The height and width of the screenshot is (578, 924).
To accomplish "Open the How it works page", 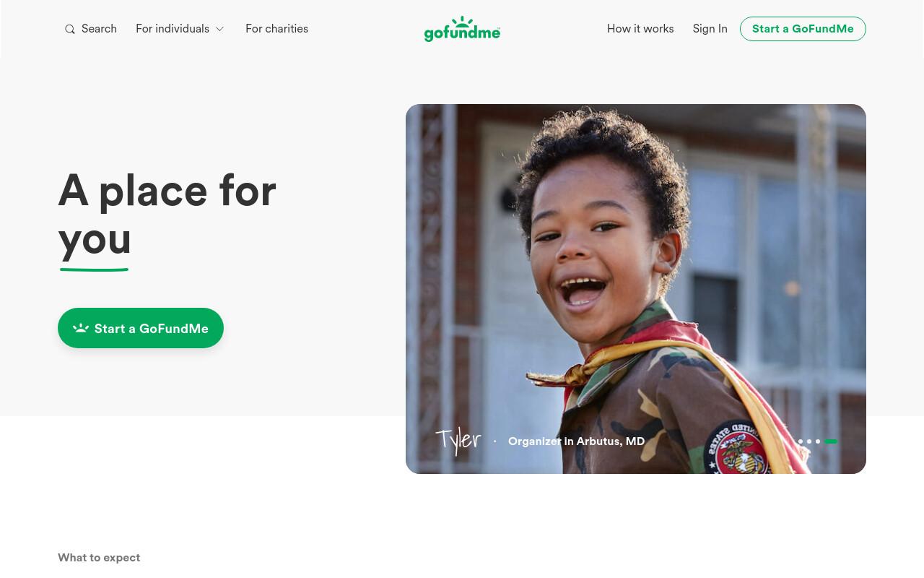I will (x=640, y=29).
